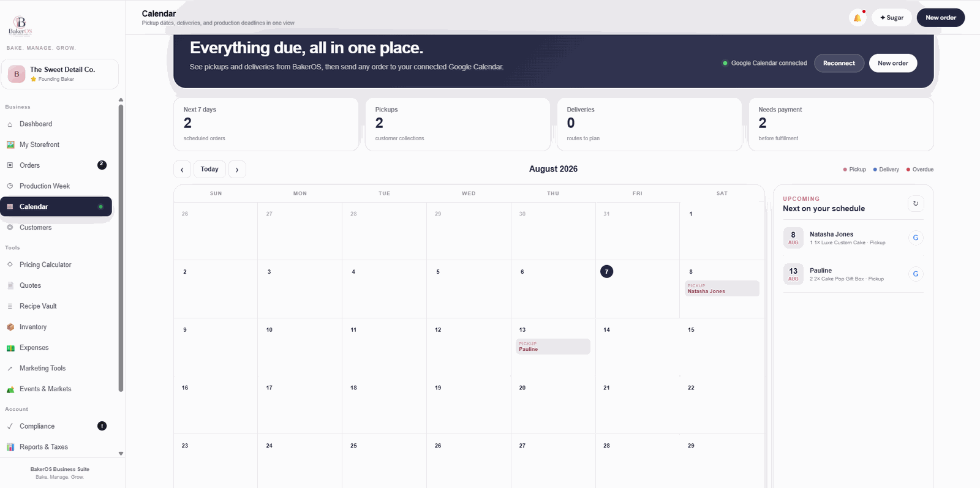This screenshot has height=488, width=980.
Task: Click the Needs payment stat card
Action: 841,124
